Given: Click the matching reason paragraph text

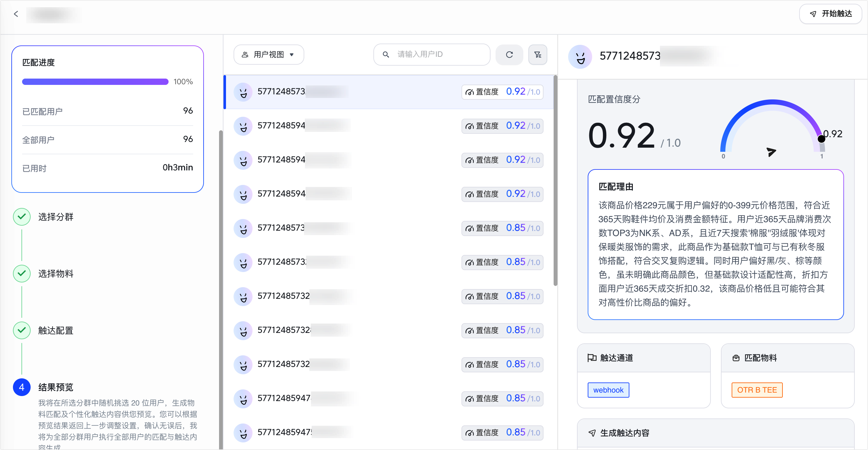Looking at the screenshot, I should [x=714, y=254].
